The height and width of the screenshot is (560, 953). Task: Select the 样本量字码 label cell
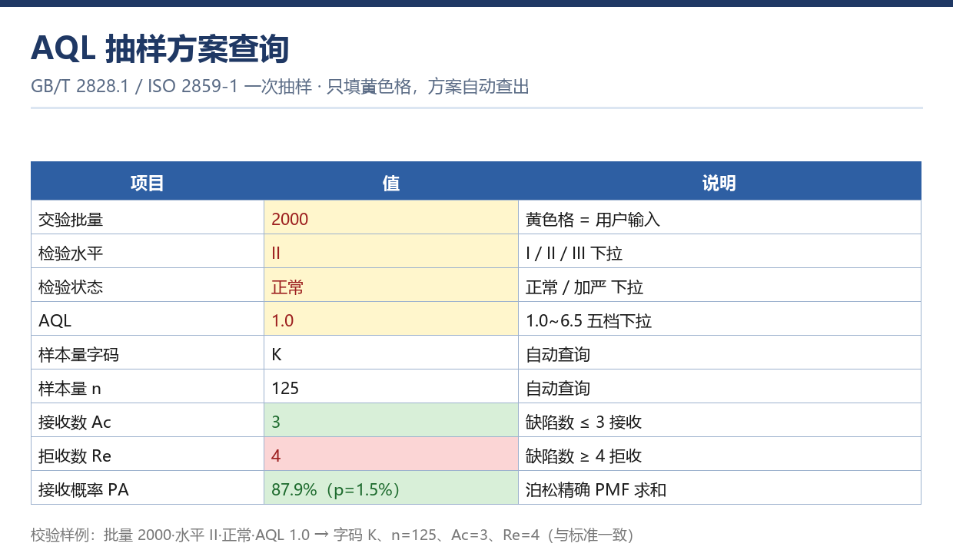click(x=148, y=353)
